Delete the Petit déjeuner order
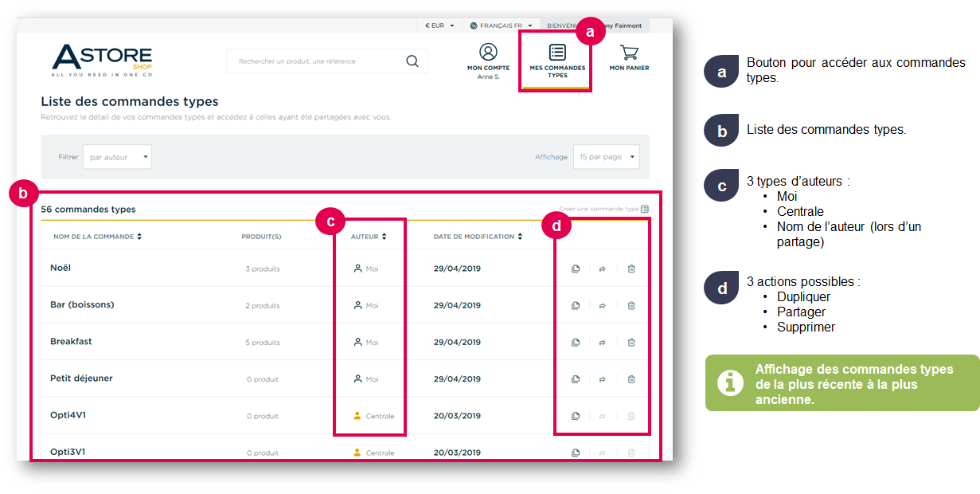 (x=631, y=379)
